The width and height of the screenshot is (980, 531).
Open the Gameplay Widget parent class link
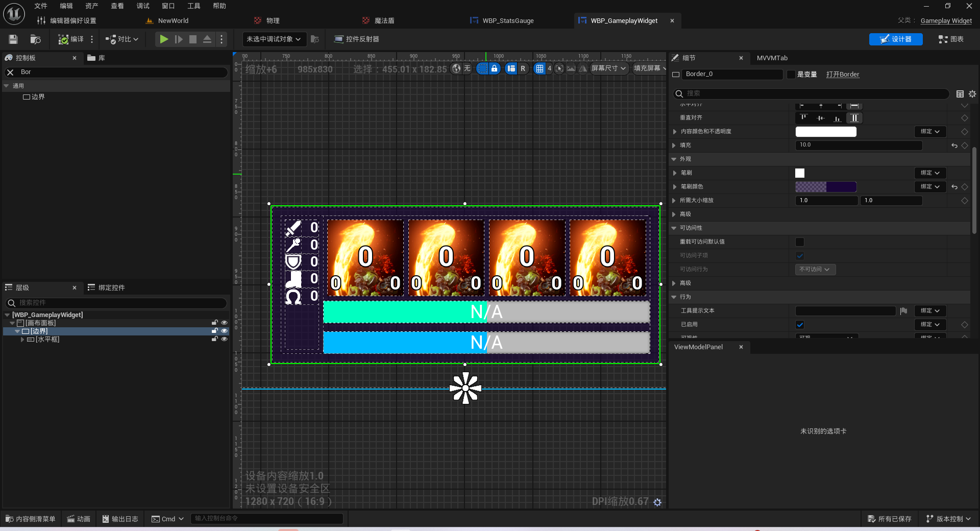[x=946, y=21]
